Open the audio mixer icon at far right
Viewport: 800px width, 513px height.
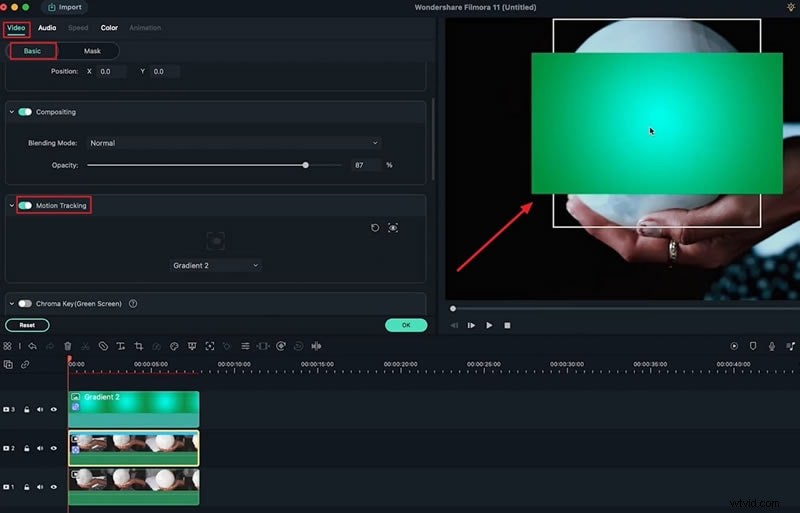(x=790, y=346)
